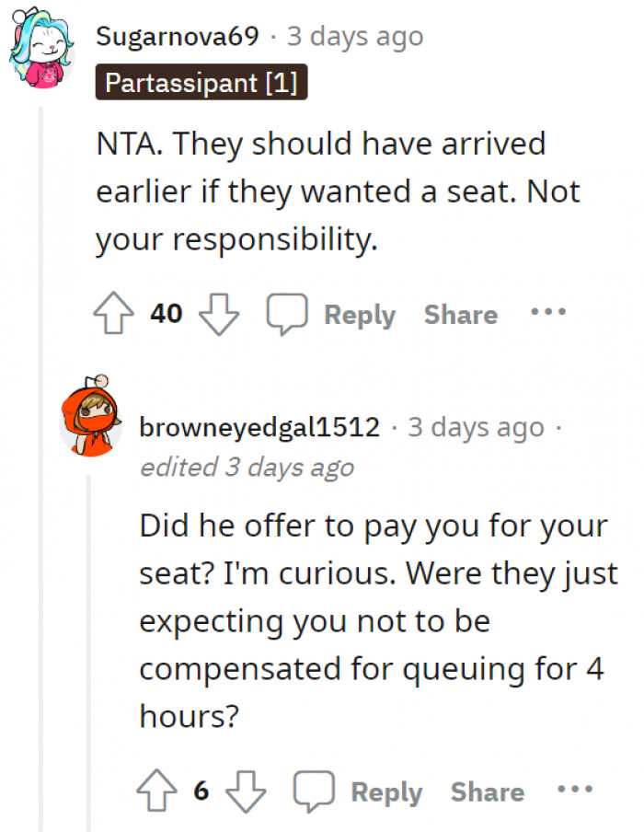Upvote Sugarnova69's comment
The height and width of the screenshot is (832, 644).
pyautogui.click(x=112, y=315)
